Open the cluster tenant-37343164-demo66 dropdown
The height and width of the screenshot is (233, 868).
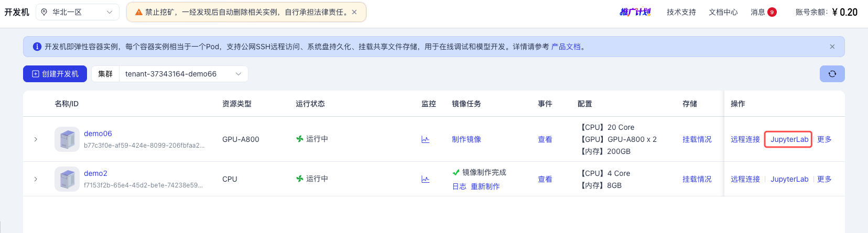183,74
